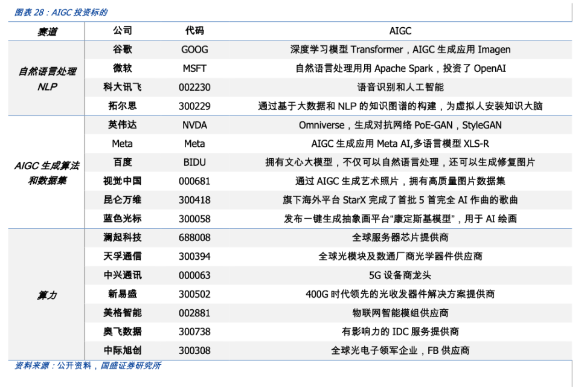Viewport: 587px width, 392px height.
Task: Select stock code '000681'
Action: pyautogui.click(x=194, y=182)
